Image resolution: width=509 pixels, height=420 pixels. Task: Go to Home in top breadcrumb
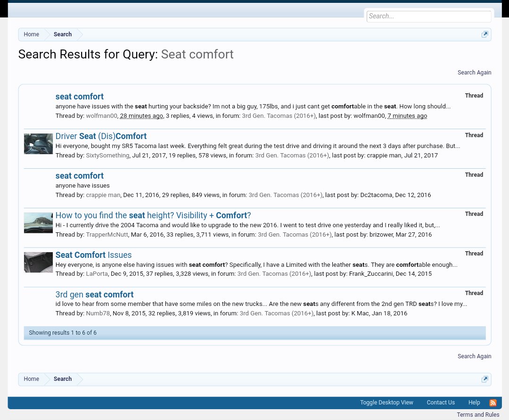coord(31,34)
